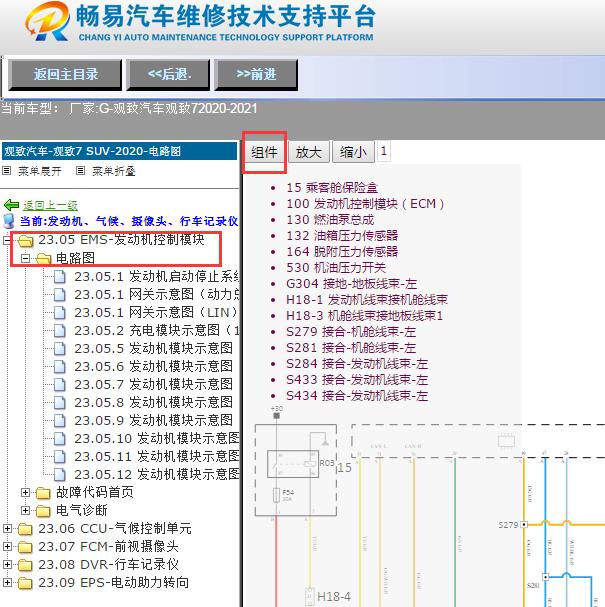
Task: Expand the 电气诊断 folder
Action: click(25, 510)
